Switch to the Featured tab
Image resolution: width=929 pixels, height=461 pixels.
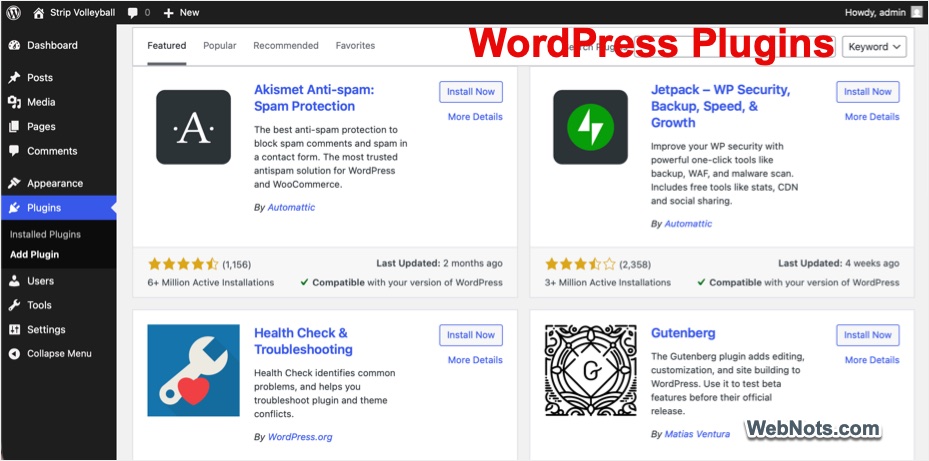coord(166,46)
